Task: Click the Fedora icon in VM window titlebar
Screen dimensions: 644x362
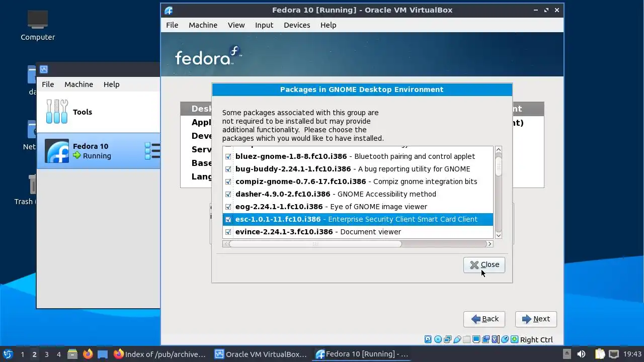Action: pos(169,10)
